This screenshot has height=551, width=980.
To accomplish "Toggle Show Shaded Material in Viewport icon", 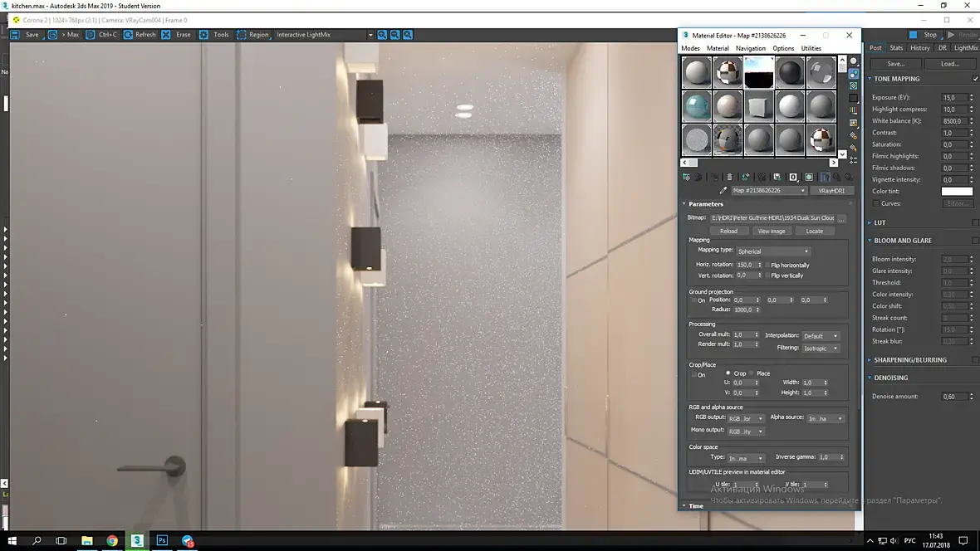I will (x=809, y=178).
